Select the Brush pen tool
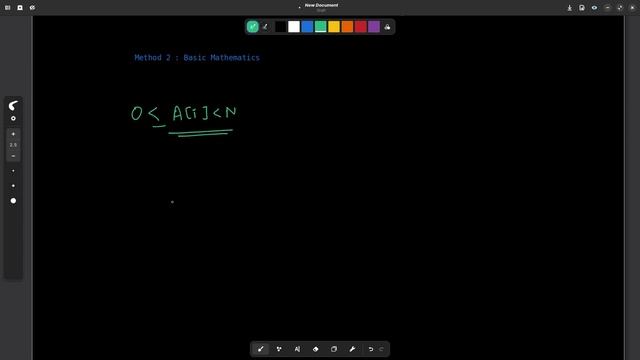 pos(260,349)
